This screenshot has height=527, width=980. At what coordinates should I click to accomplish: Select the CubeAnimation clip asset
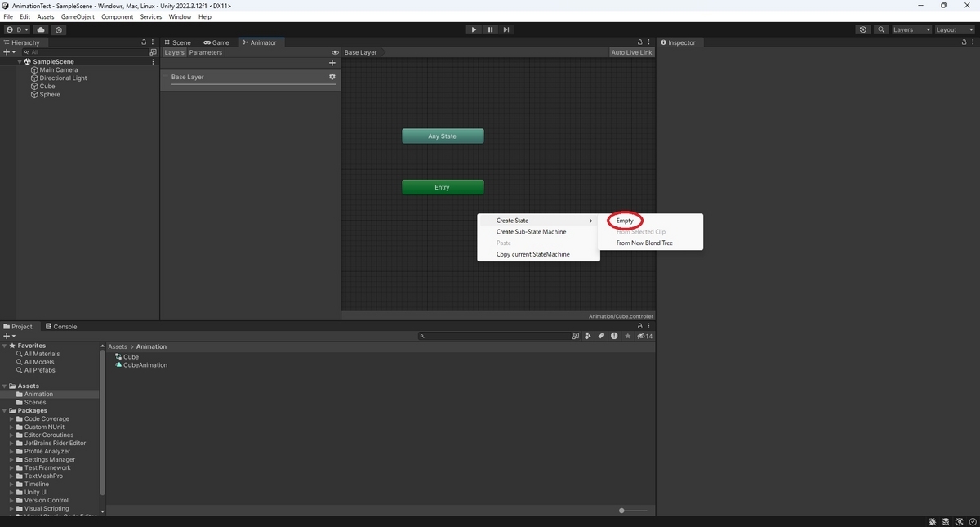point(145,365)
